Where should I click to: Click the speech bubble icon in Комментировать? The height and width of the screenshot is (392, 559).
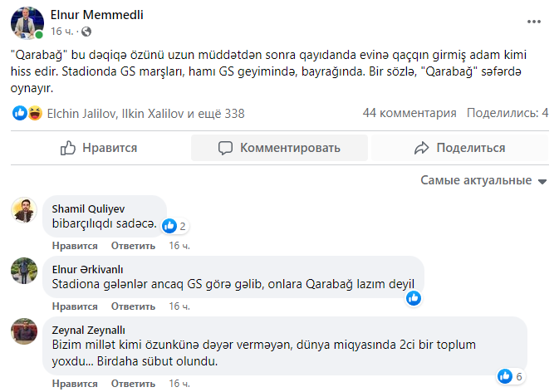[x=224, y=148]
